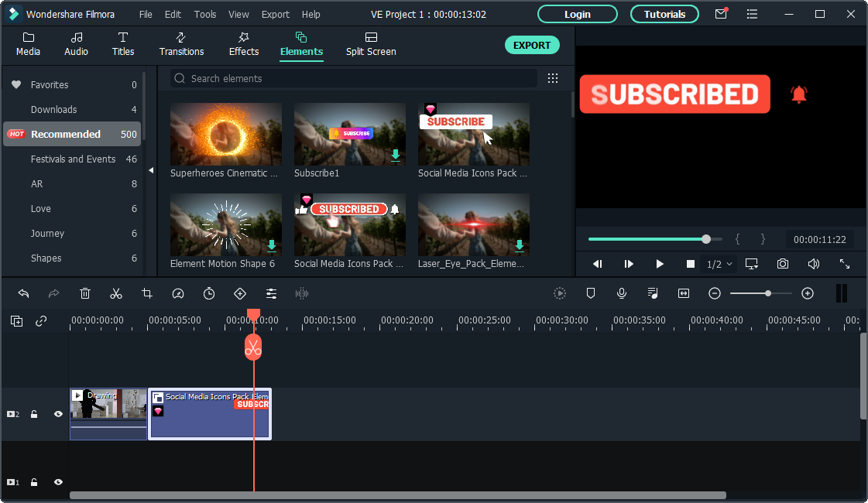
Task: Select the crop tool in timeline toolbar
Action: [x=147, y=293]
